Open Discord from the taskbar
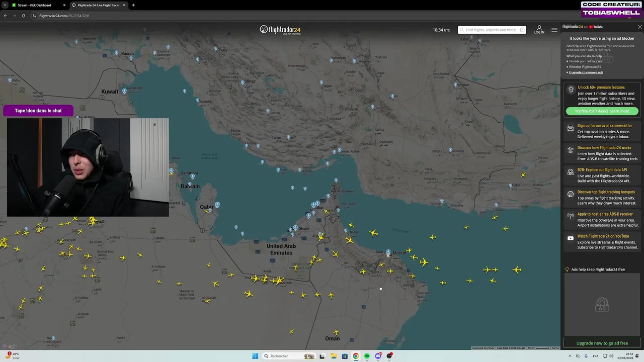The width and height of the screenshot is (644, 362). (378, 356)
